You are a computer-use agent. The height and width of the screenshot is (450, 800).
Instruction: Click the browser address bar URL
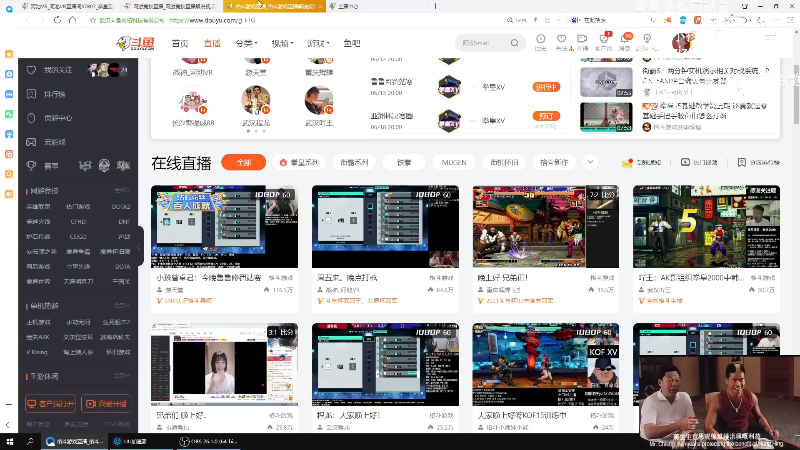pos(212,20)
